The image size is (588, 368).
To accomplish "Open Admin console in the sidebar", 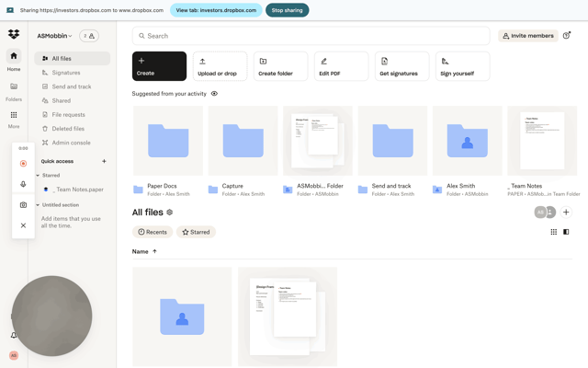I will click(x=72, y=143).
